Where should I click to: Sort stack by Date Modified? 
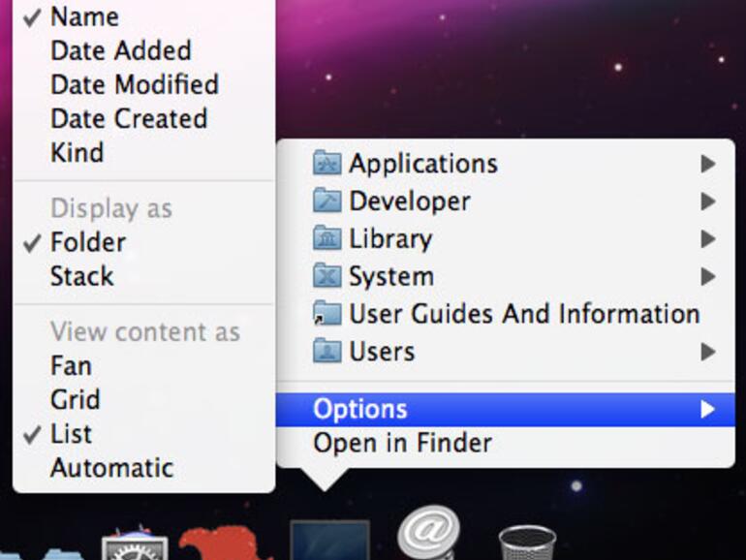[143, 84]
